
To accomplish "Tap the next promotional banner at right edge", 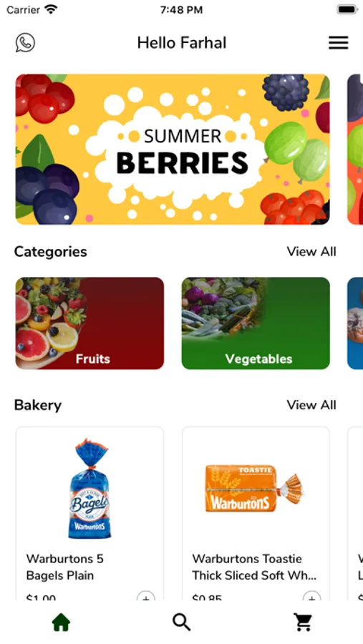I will point(355,150).
